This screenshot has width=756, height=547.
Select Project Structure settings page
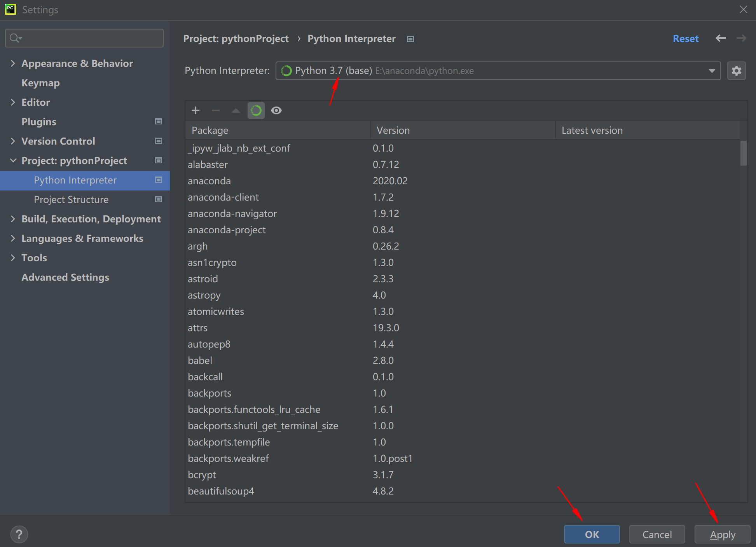[x=71, y=199]
